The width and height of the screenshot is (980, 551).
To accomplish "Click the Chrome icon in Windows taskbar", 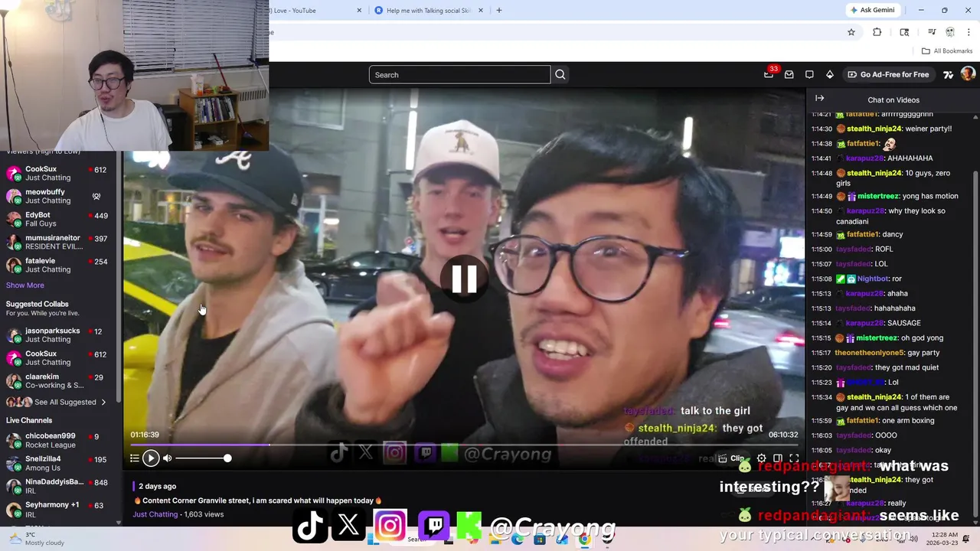I will tap(584, 540).
